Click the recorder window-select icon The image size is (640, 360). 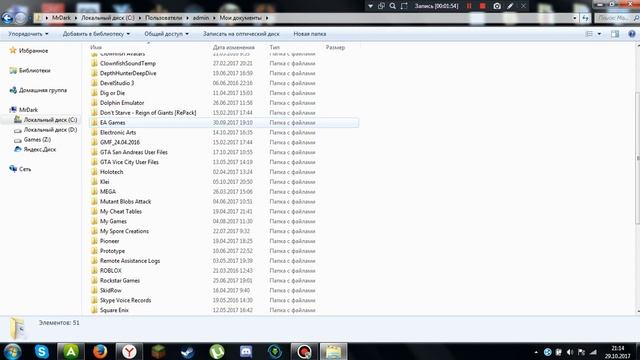tap(381, 6)
